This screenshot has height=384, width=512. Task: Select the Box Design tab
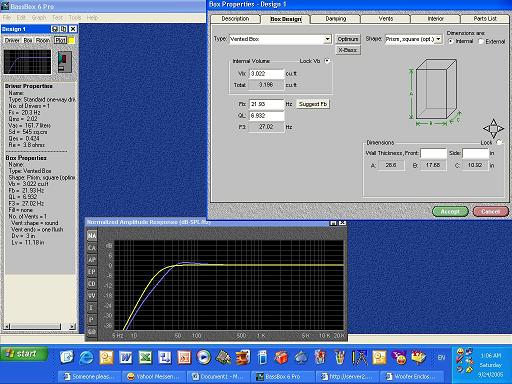(286, 19)
